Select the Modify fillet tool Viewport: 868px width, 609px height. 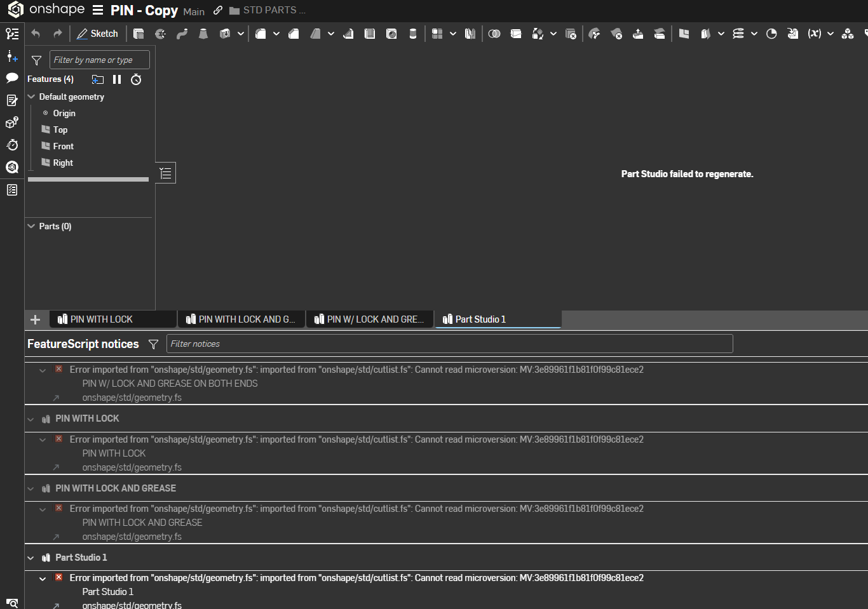click(595, 34)
